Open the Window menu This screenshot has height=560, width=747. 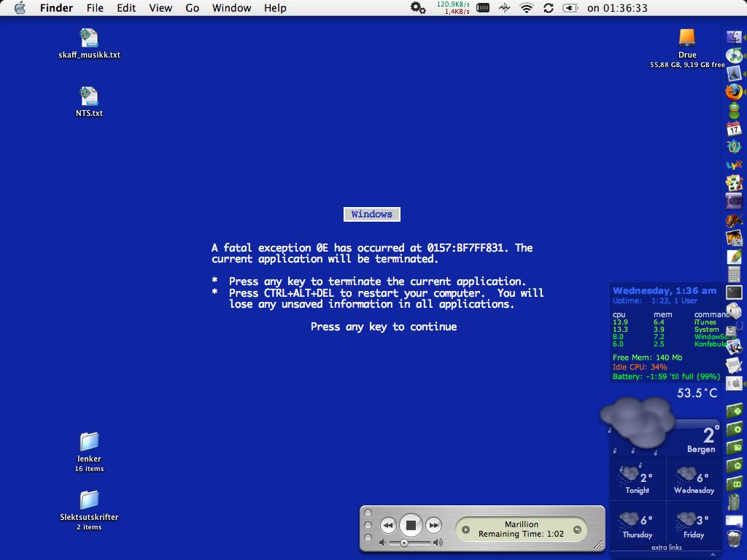pyautogui.click(x=231, y=8)
